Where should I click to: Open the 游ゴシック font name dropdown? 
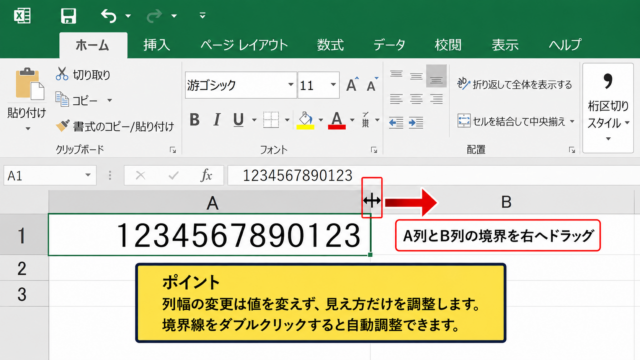(x=291, y=85)
